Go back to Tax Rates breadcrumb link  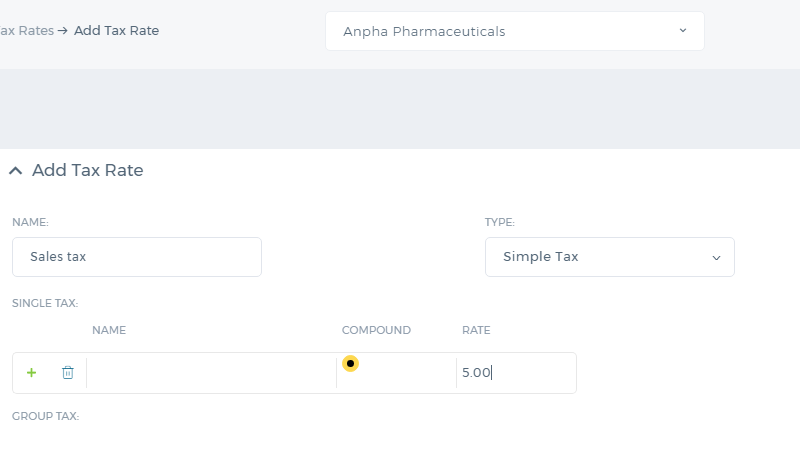click(27, 31)
